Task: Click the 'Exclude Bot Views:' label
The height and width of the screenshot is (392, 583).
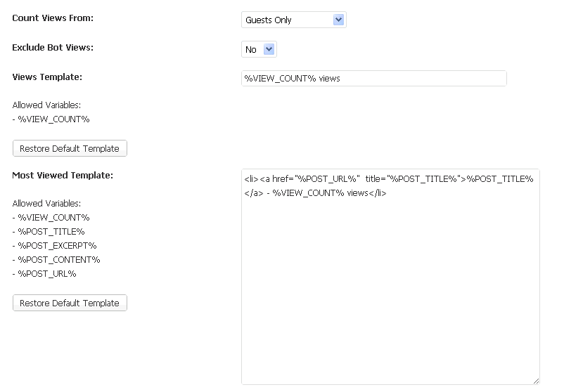Action: 53,47
